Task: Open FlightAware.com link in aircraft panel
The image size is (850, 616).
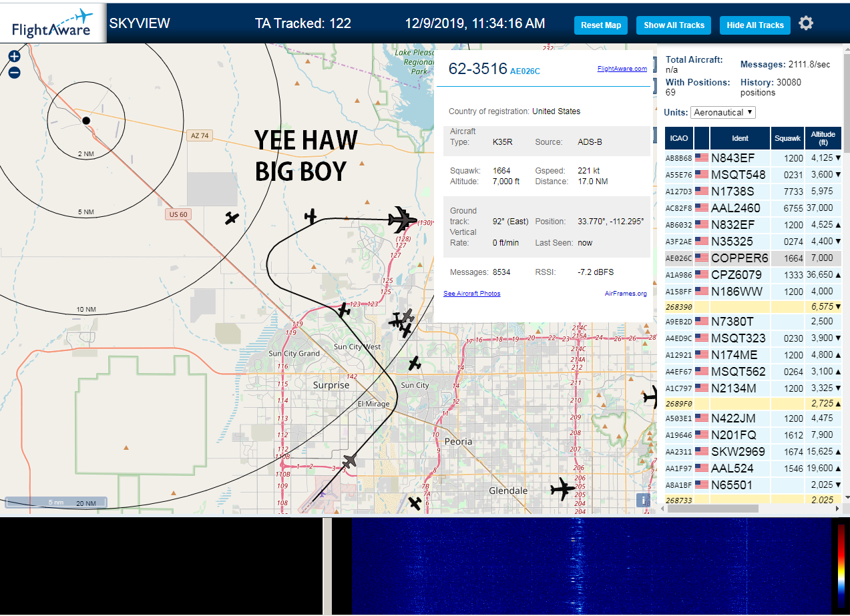Action: (622, 69)
